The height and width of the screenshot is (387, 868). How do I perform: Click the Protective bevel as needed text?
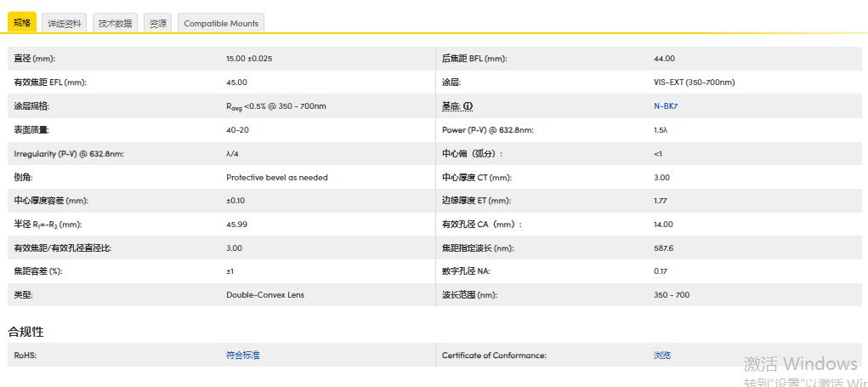276,178
